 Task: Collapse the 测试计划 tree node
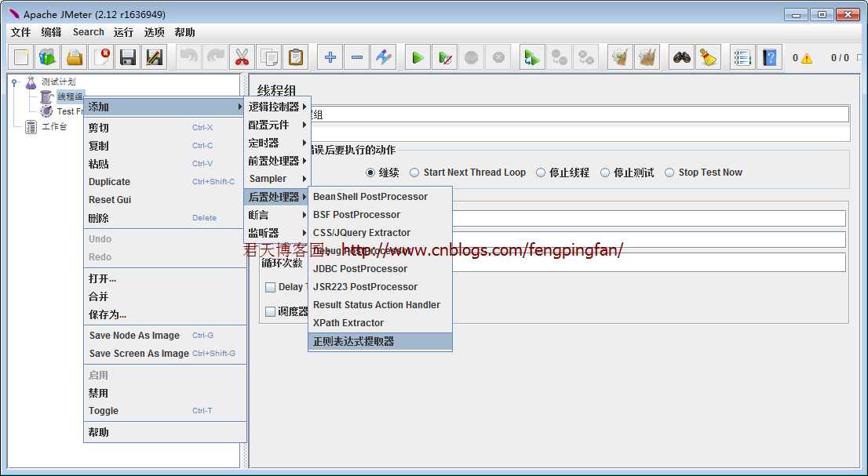[14, 82]
